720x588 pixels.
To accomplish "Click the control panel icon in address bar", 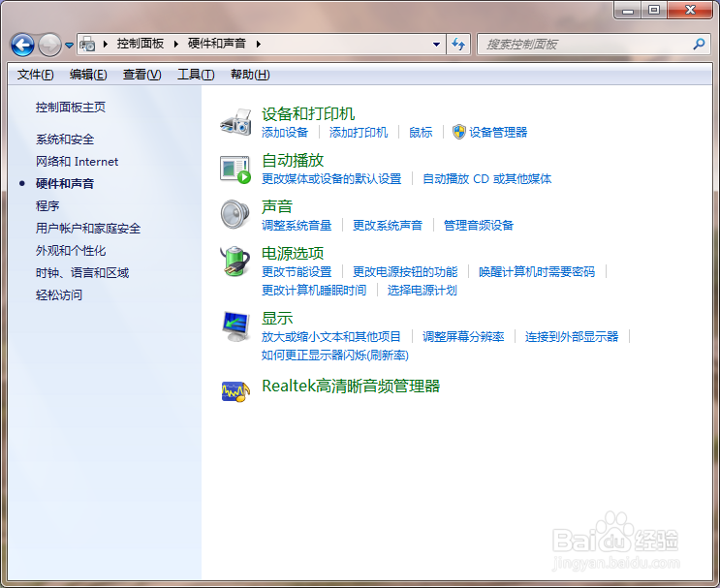I will tap(87, 44).
